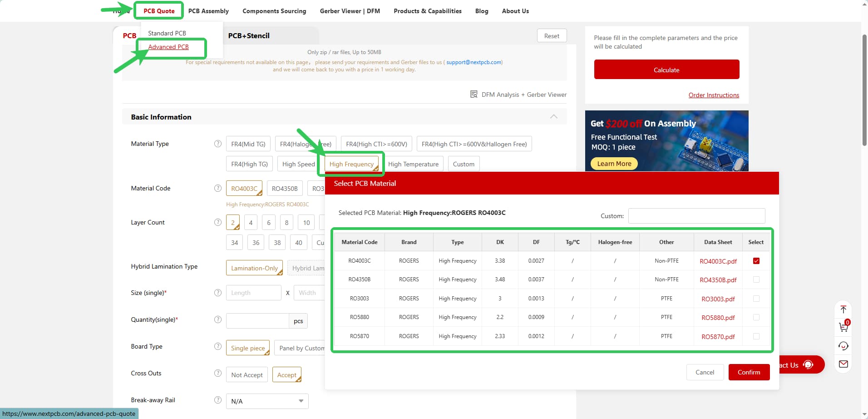Open the DFM Analysis + Gerber Viewer icon

point(473,95)
